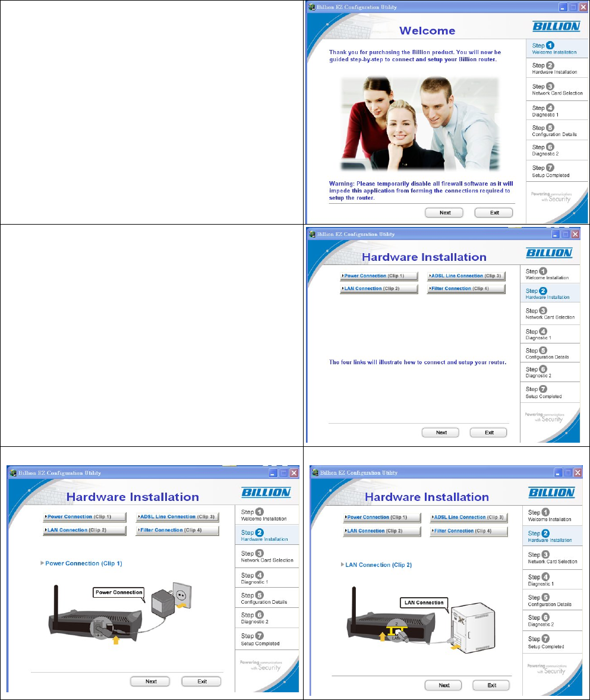Open Power Connection (Clip 1) button in LAN Connection window

pyautogui.click(x=383, y=518)
